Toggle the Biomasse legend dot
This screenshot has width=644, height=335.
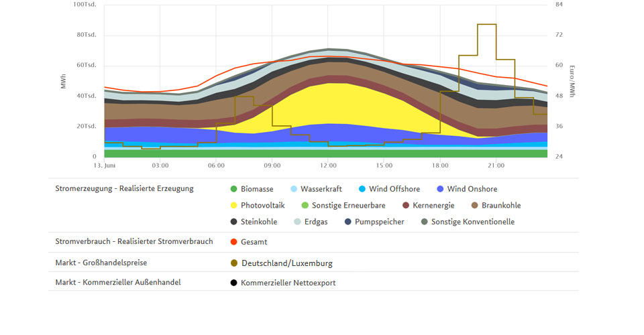pos(233,189)
